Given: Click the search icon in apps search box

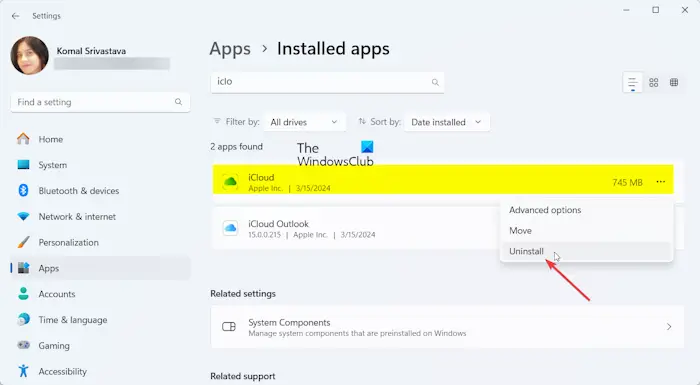Looking at the screenshot, I should click(435, 82).
